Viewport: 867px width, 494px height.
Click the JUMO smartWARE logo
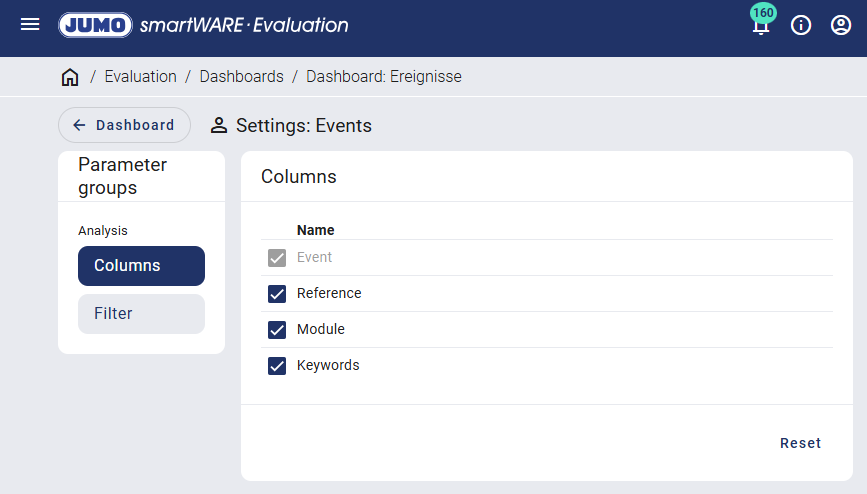click(203, 25)
